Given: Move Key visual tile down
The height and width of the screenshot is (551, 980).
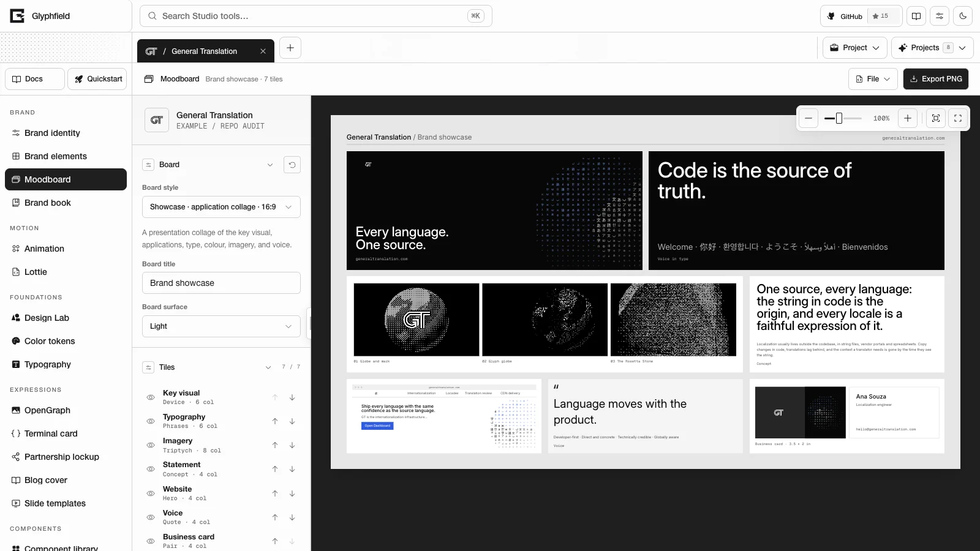Looking at the screenshot, I should [x=292, y=397].
